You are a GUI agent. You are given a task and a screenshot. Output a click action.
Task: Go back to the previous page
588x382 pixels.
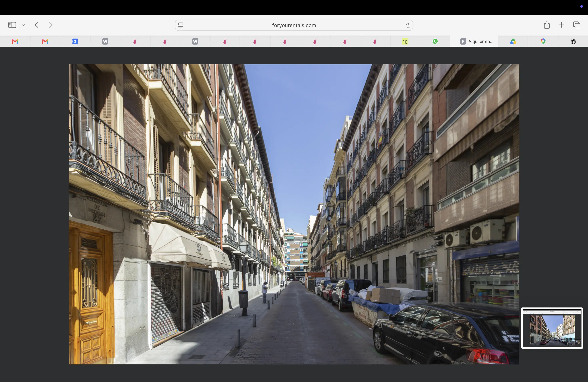[x=37, y=25]
